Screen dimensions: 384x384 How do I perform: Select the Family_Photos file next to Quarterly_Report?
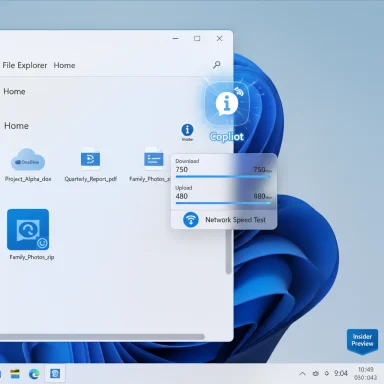(153, 159)
